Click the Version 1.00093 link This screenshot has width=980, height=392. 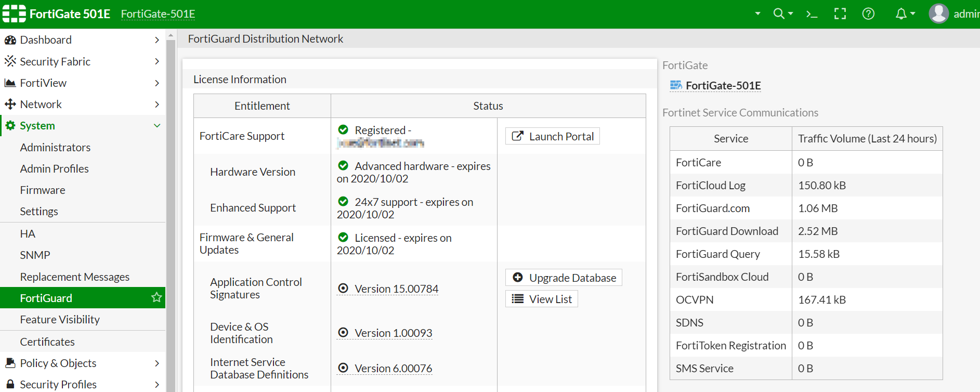(x=393, y=333)
